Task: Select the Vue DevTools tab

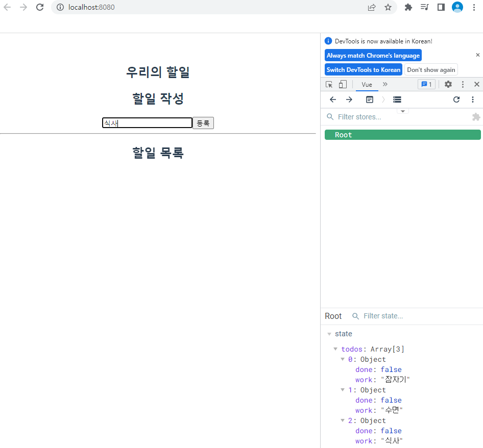Action: pos(367,85)
